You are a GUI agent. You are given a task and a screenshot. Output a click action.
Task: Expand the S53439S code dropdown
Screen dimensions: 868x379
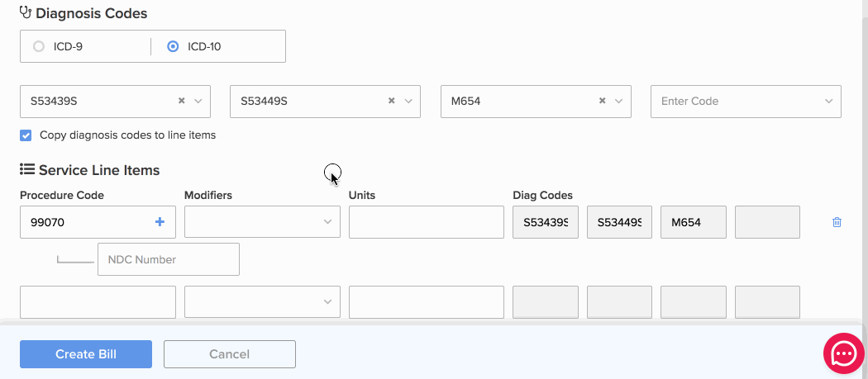click(x=198, y=102)
